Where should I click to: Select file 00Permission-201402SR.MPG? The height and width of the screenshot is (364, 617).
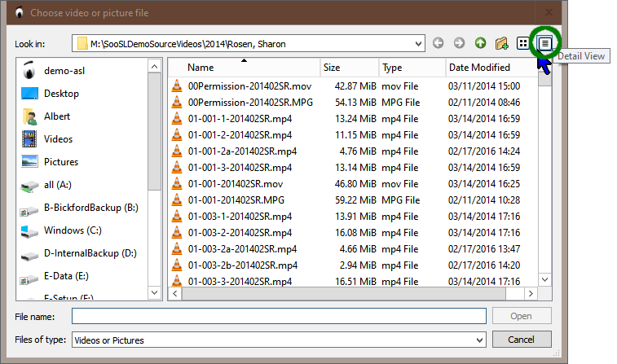tap(250, 103)
